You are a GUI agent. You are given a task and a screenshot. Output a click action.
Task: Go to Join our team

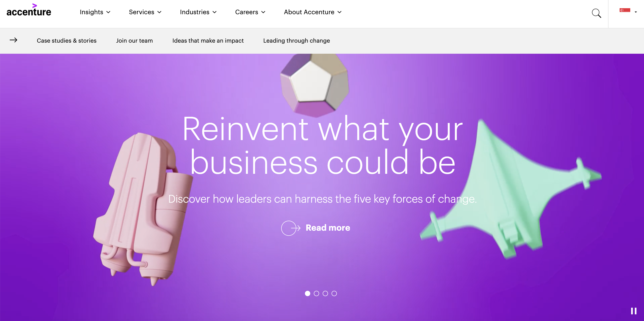(134, 41)
